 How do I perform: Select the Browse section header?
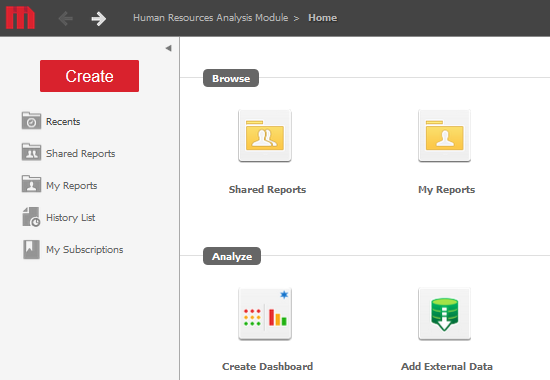tap(231, 78)
